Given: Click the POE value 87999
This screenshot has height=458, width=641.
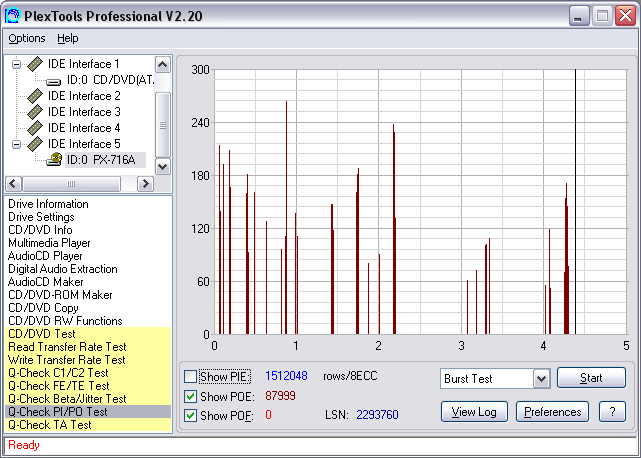Looking at the screenshot, I should pyautogui.click(x=280, y=396).
